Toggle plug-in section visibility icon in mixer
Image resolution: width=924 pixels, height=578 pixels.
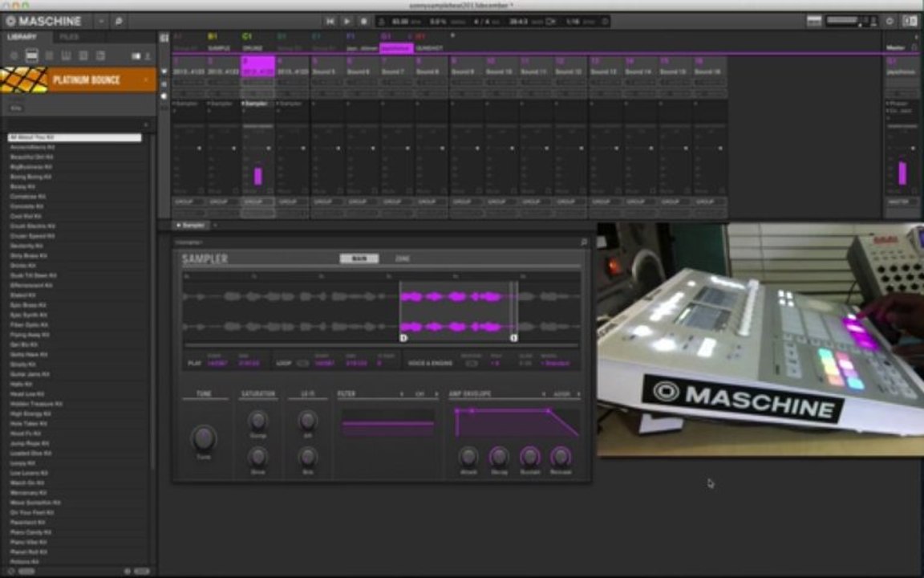(x=164, y=96)
